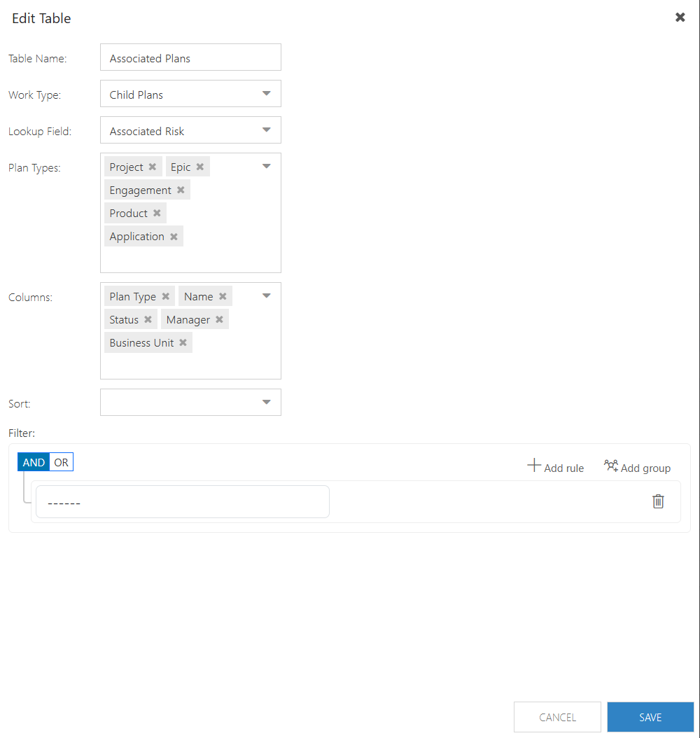Cancel editing the table

pyautogui.click(x=557, y=717)
